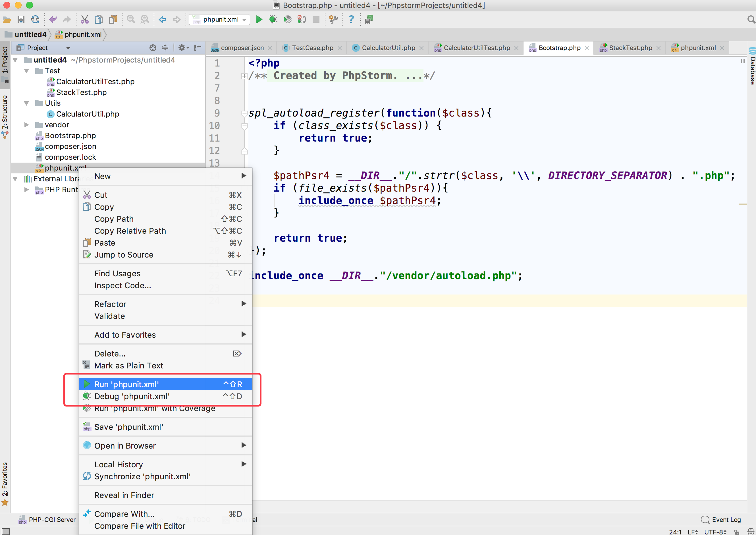Hide the Project panel with the hide icon

198,48
